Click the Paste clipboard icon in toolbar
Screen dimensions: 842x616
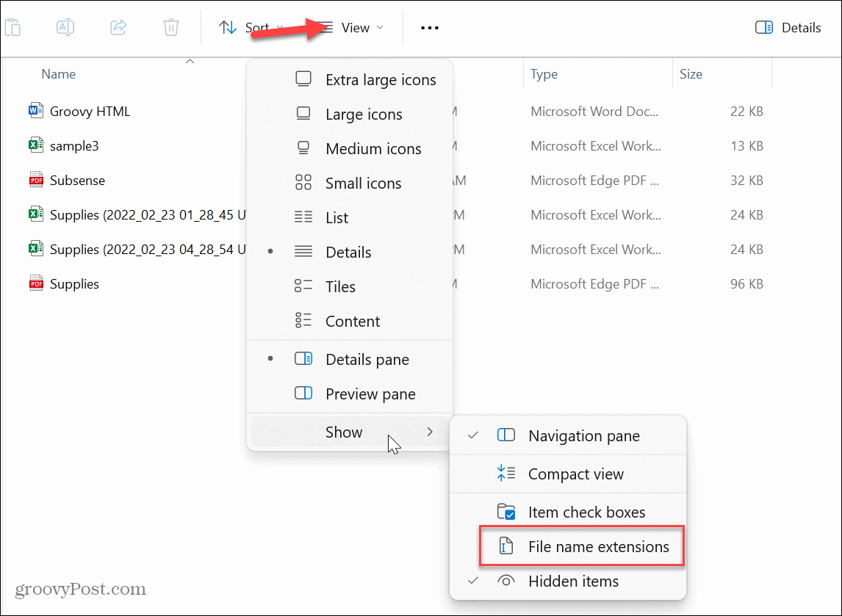click(x=12, y=28)
